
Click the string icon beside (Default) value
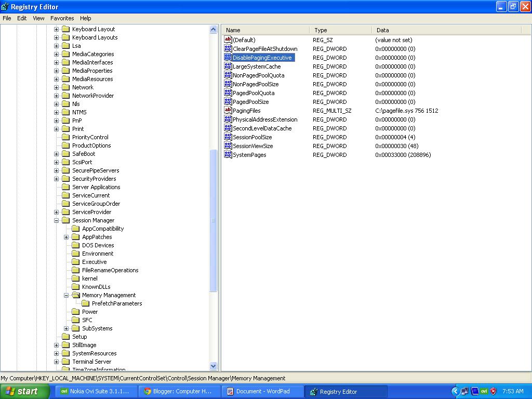pos(228,39)
